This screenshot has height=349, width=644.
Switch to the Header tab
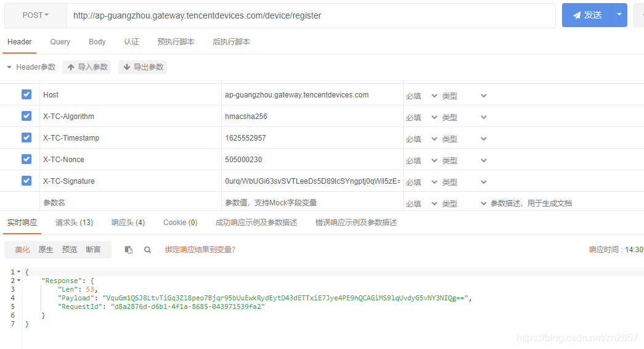[19, 42]
